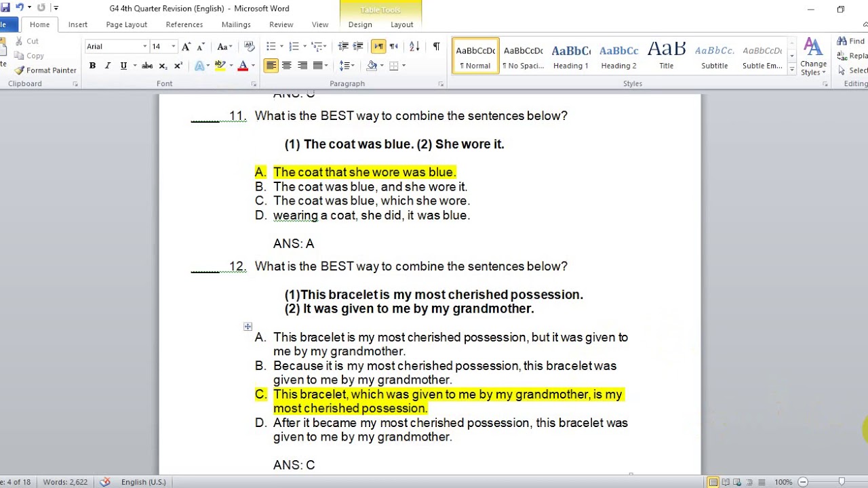This screenshot has width=868, height=488.
Task: Click the Decrease Indent icon
Action: (x=343, y=47)
